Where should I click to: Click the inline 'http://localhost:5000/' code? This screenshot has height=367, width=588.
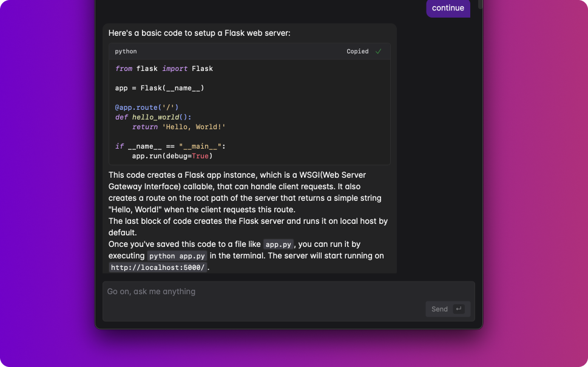click(x=158, y=268)
